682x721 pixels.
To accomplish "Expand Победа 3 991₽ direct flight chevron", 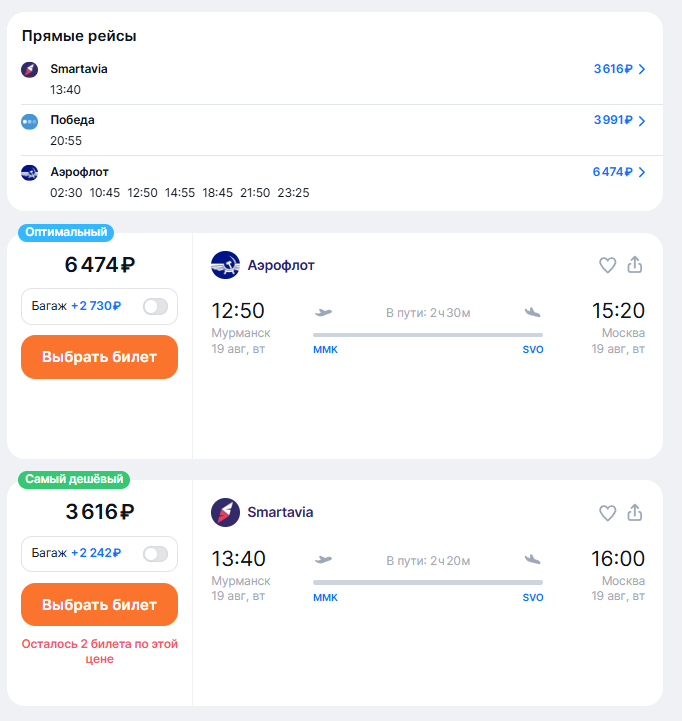I will coord(642,120).
